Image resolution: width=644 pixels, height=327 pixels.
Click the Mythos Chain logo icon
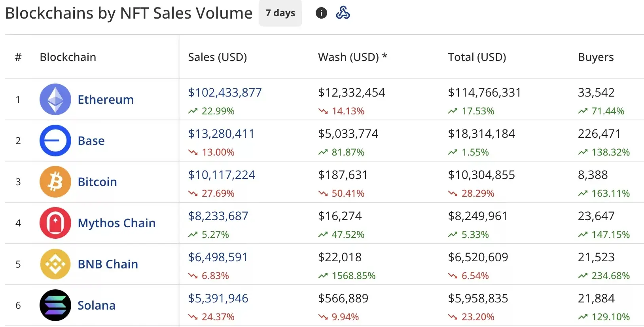tap(55, 223)
